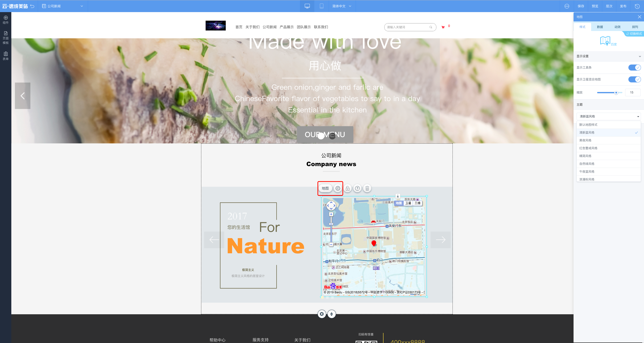The image size is (644, 343).
Task: Choose 午夜蓝风格 theme option
Action: [x=609, y=172]
